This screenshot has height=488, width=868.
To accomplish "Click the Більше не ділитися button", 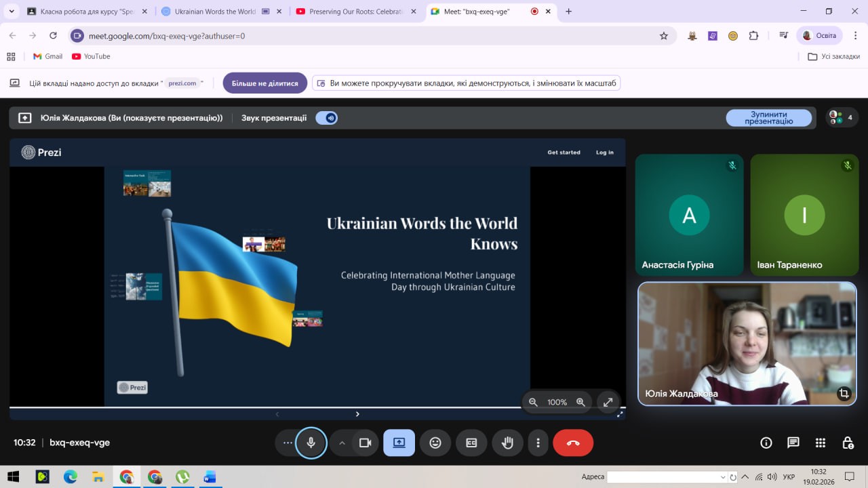I will click(264, 83).
